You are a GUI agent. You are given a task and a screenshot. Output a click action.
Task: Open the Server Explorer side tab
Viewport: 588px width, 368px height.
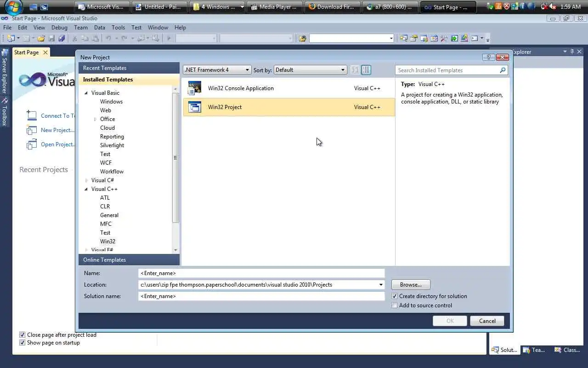(x=5, y=71)
